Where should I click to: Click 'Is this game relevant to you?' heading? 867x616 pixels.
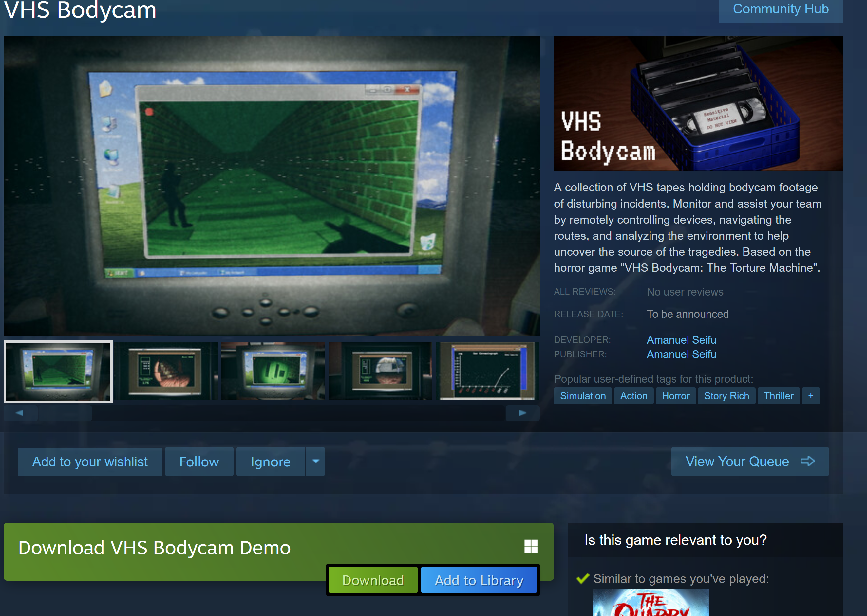(675, 540)
